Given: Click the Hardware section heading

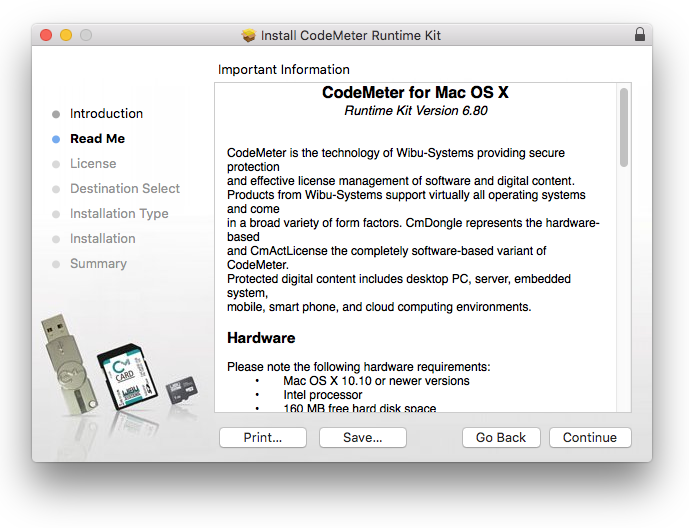Looking at the screenshot, I should point(260,337).
